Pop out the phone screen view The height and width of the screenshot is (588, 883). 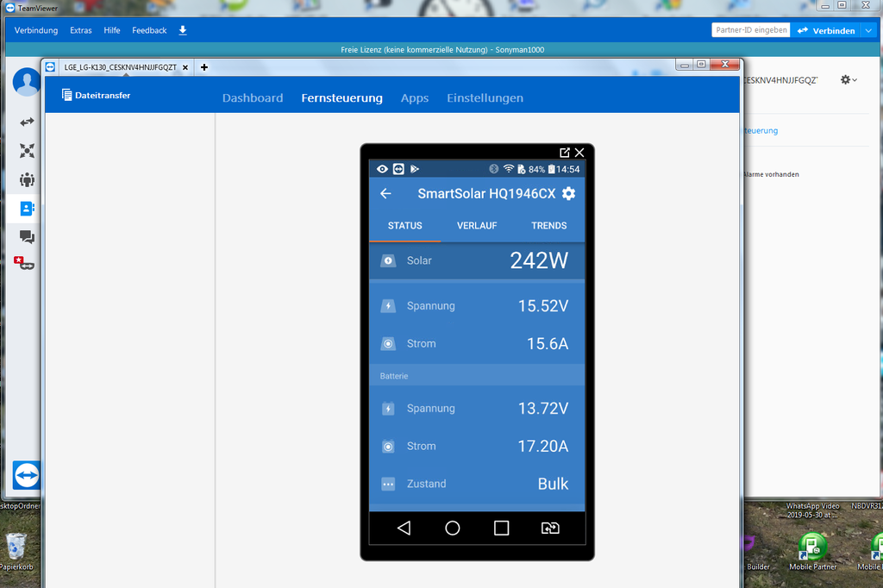point(564,152)
